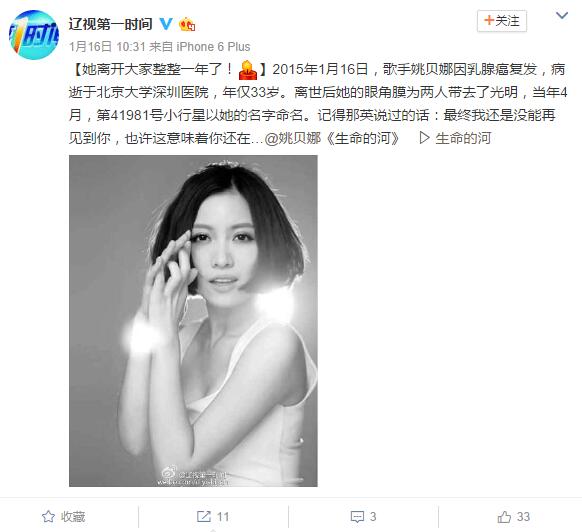
Task: Expand the post options chevron
Action: [562, 16]
